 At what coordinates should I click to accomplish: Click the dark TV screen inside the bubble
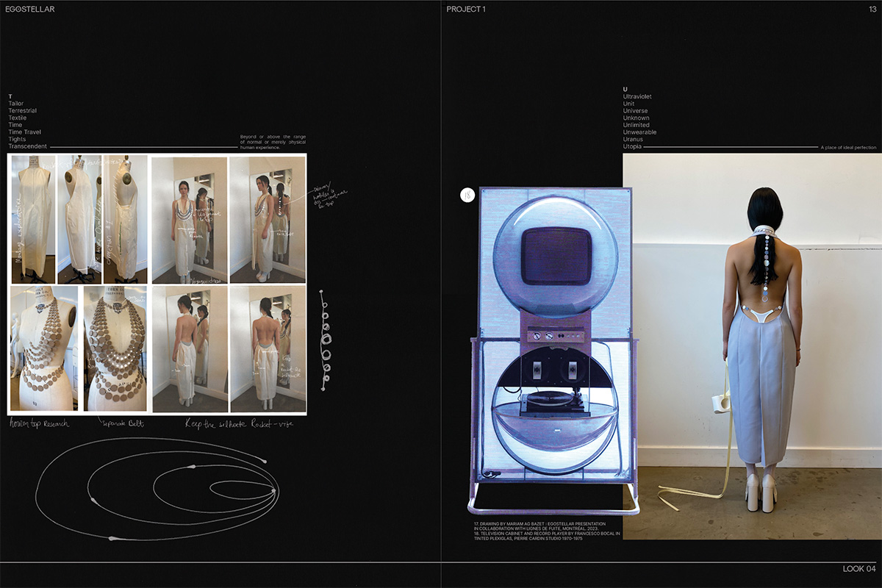click(x=555, y=255)
